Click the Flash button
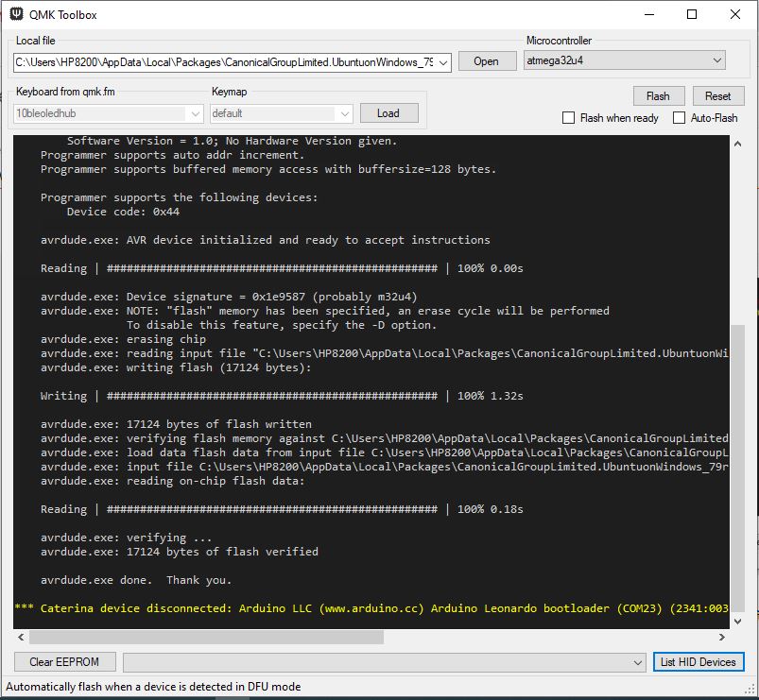The image size is (759, 700). tap(659, 95)
